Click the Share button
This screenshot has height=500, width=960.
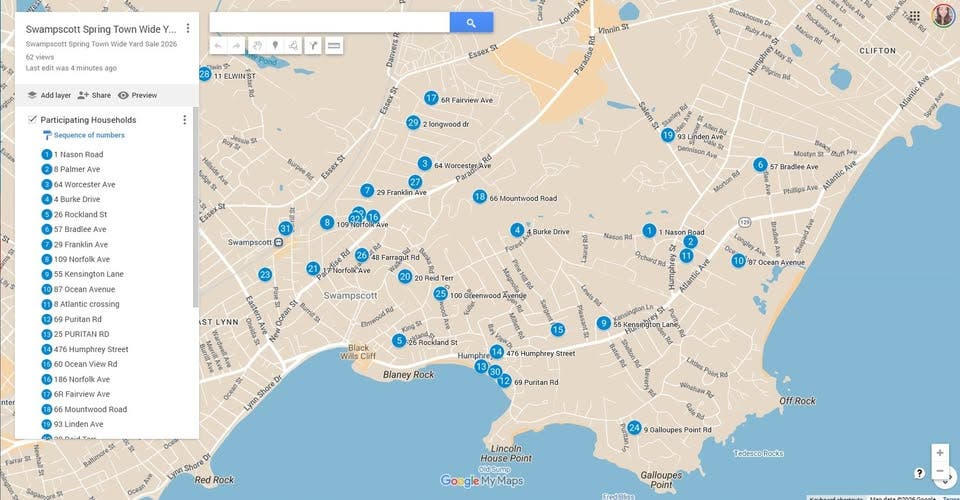click(x=94, y=95)
